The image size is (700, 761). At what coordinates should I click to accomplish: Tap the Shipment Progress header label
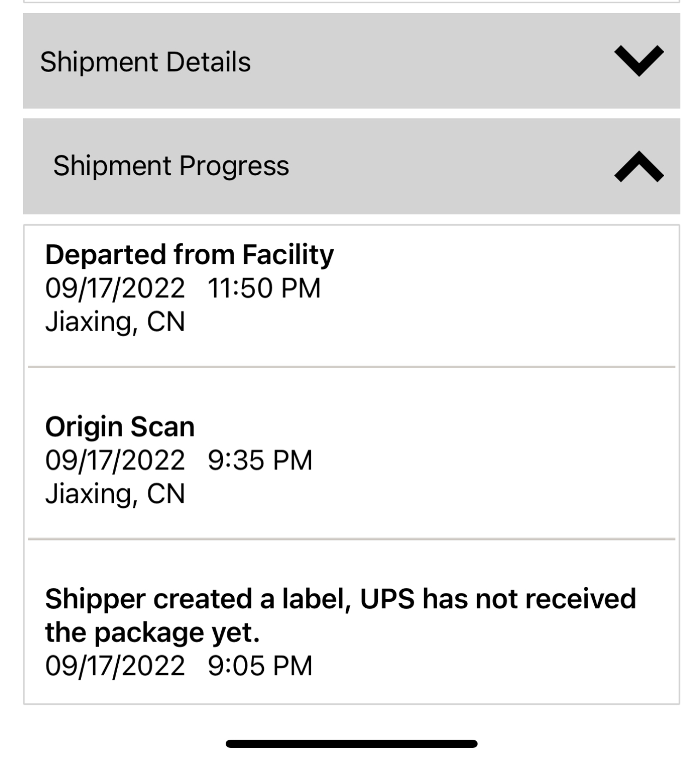[171, 166]
